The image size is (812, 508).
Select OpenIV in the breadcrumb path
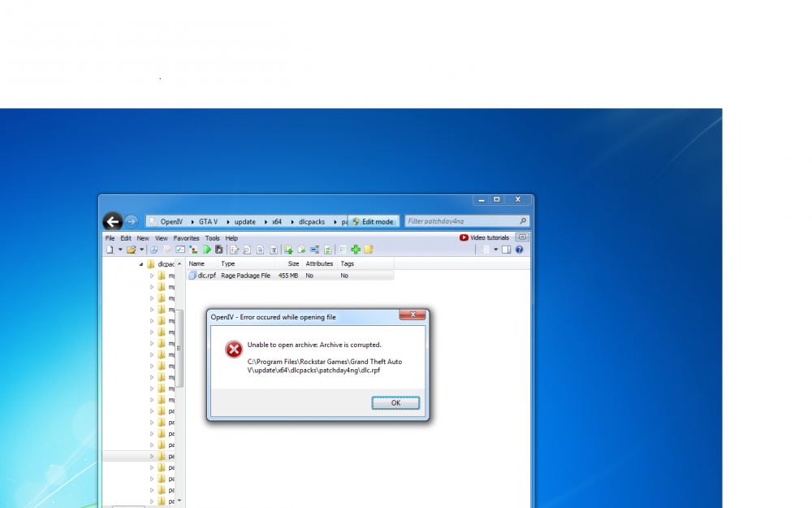coord(171,221)
